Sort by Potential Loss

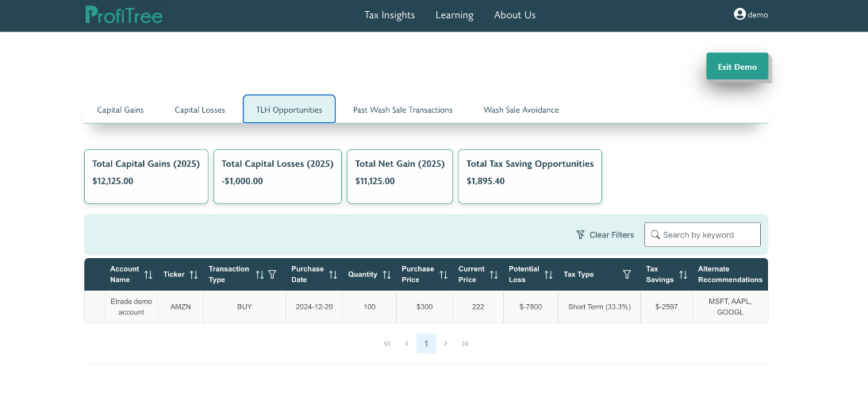(548, 275)
